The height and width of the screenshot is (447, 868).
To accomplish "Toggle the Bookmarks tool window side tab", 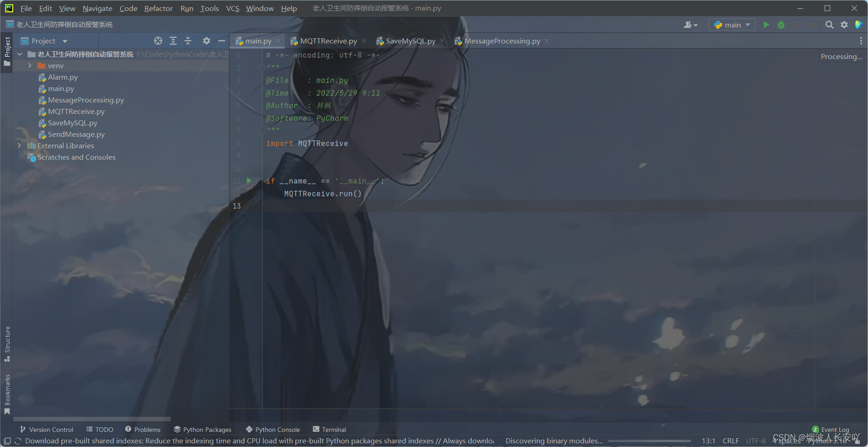I will (x=7, y=394).
